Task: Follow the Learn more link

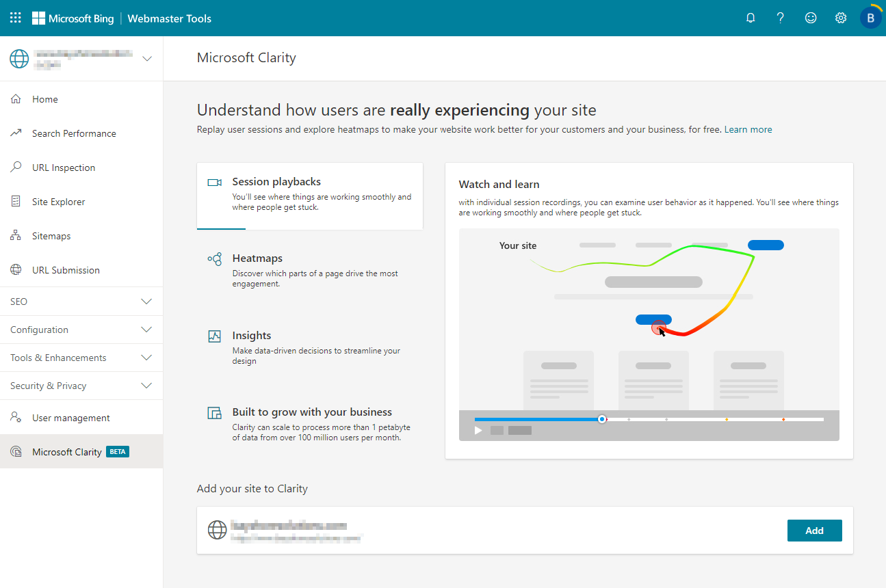Action: (x=748, y=129)
